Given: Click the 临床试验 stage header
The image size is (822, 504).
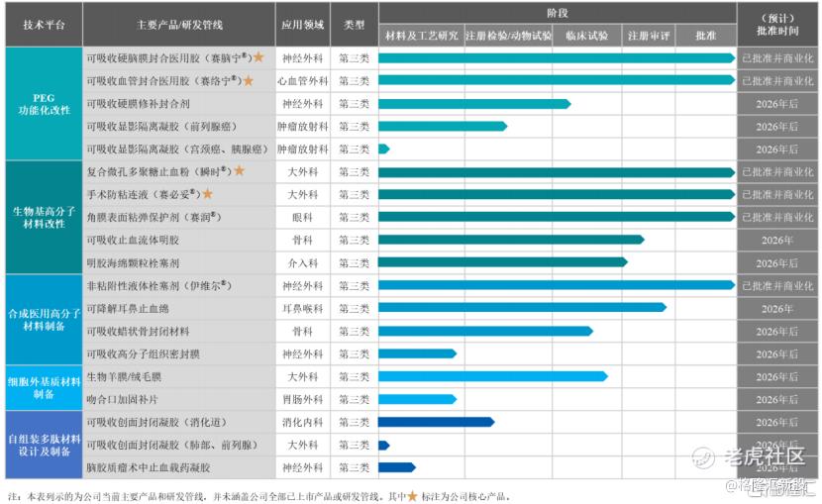Looking at the screenshot, I should coord(587,36).
